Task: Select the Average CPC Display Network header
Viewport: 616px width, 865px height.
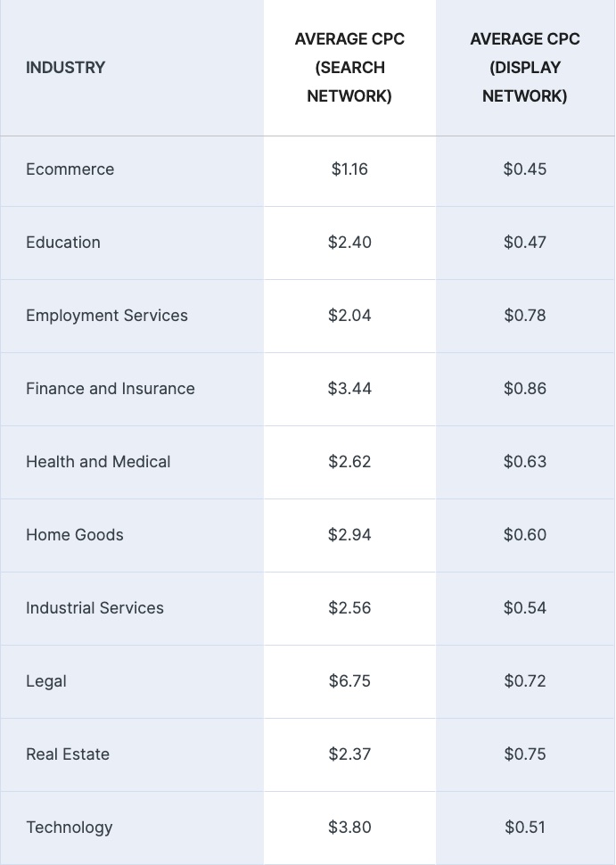Action: [x=525, y=67]
